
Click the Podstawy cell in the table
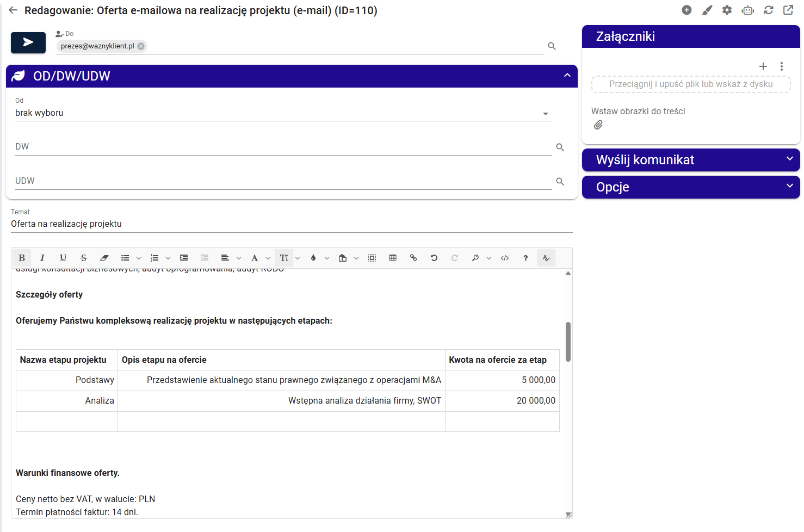67,380
